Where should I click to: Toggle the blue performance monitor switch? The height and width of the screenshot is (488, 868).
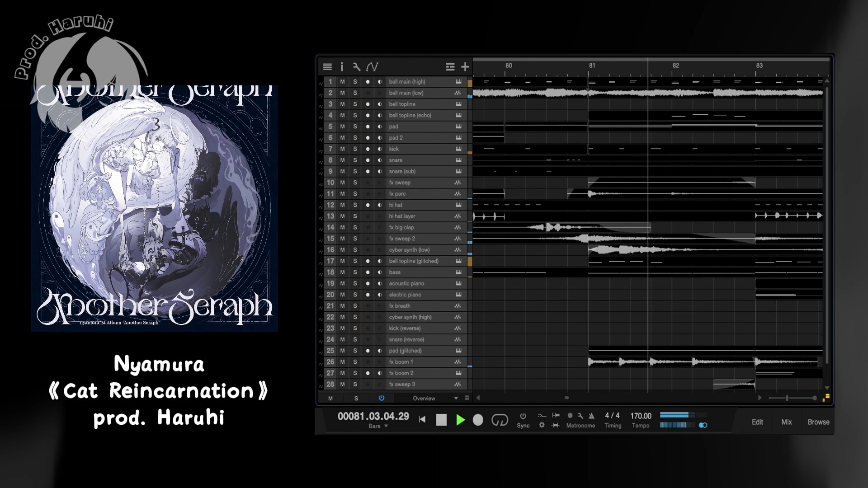703,425
